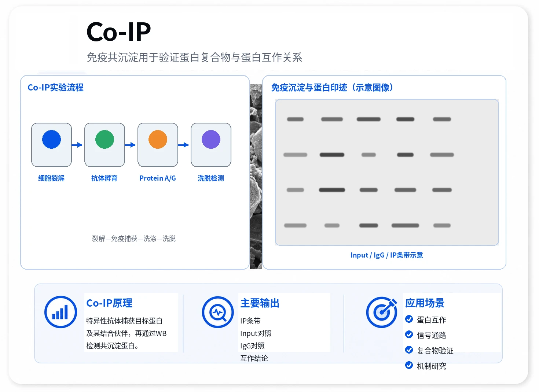Click the 裂解—免疫捕获—洗涤—洗脱 caption

134,238
